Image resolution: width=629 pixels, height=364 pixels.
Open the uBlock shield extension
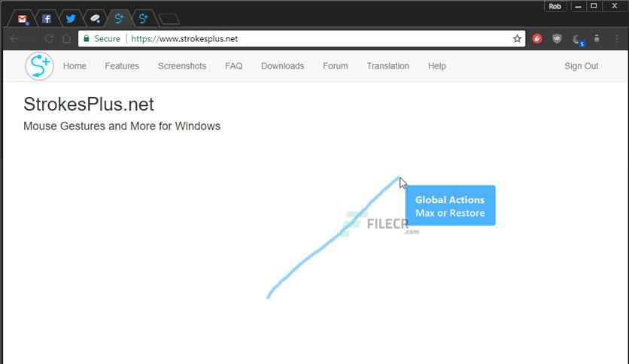tap(557, 38)
